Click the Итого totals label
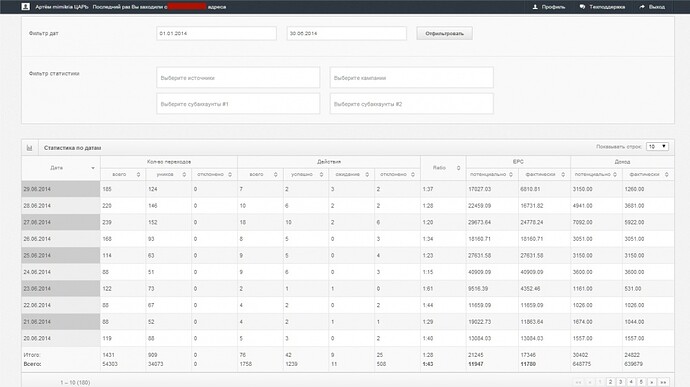690x387 pixels. [32, 355]
